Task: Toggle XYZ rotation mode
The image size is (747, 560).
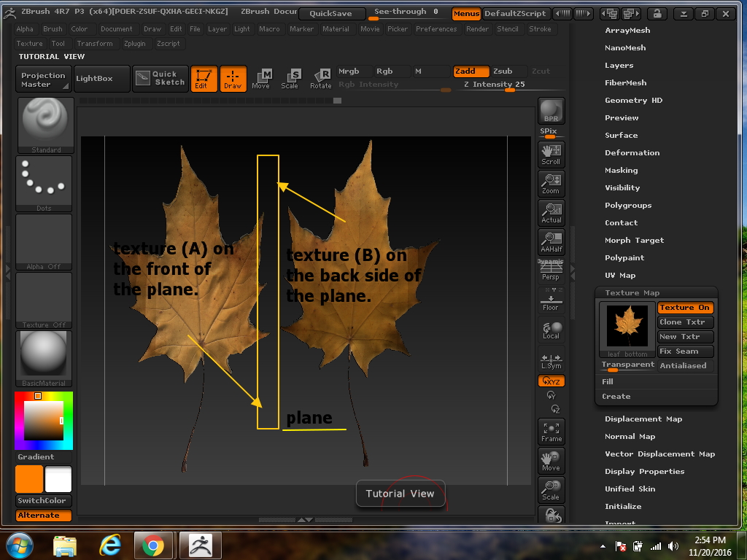Action: [x=551, y=381]
